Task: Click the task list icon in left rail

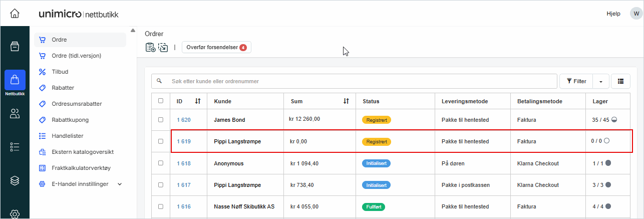Action: 15,146
